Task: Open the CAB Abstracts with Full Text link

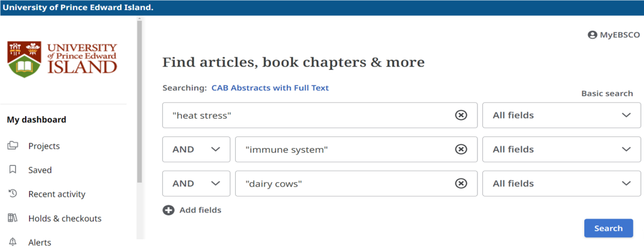Action: tap(270, 88)
